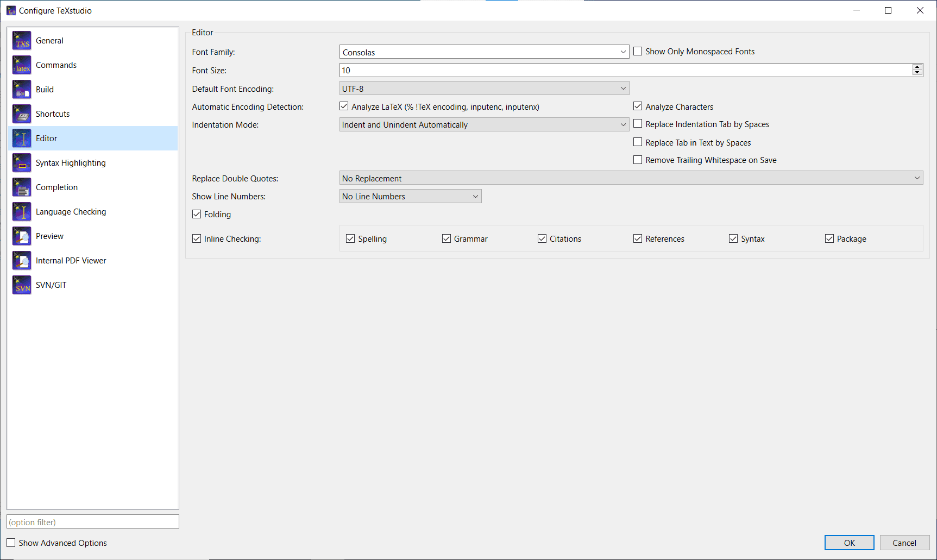Image resolution: width=937 pixels, height=560 pixels.
Task: Enable Show Only Monospaced Fonts
Action: pos(638,51)
